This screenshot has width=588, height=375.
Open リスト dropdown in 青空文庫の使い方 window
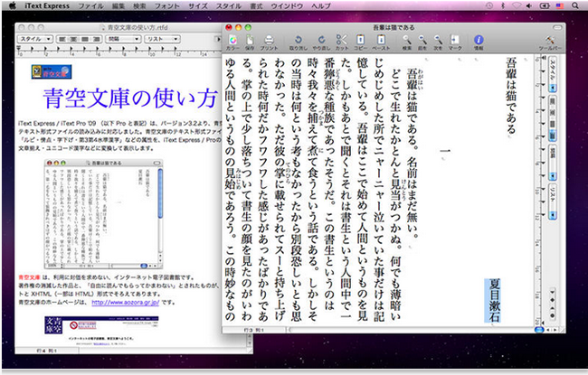163,39
